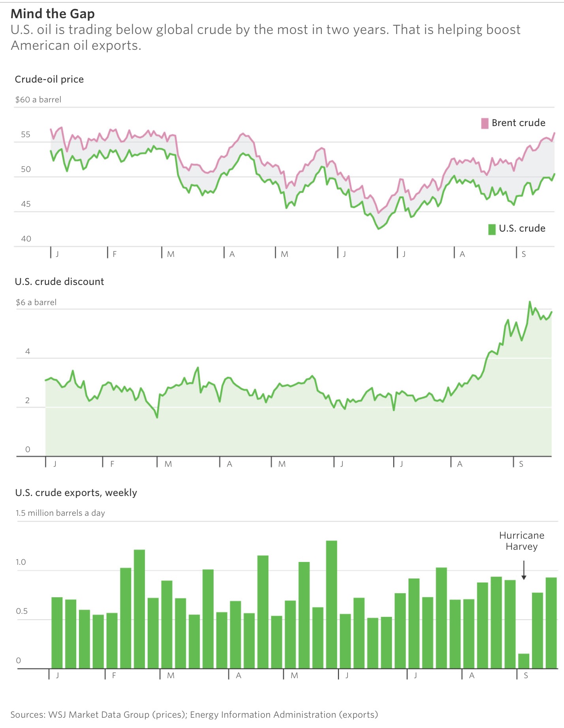The height and width of the screenshot is (728, 564).
Task: Click the 1.5 million barrels a day label
Action: coord(60,513)
